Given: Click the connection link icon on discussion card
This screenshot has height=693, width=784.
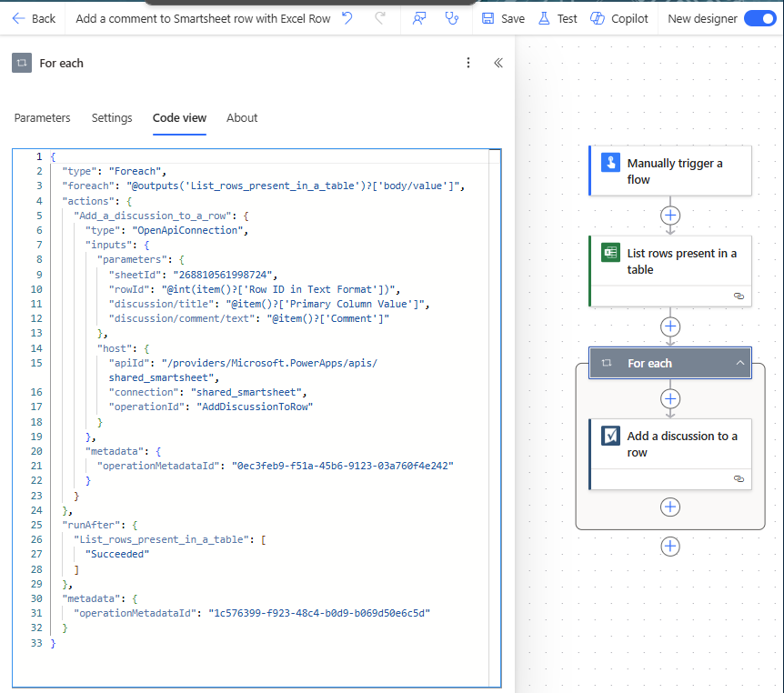Looking at the screenshot, I should point(739,479).
